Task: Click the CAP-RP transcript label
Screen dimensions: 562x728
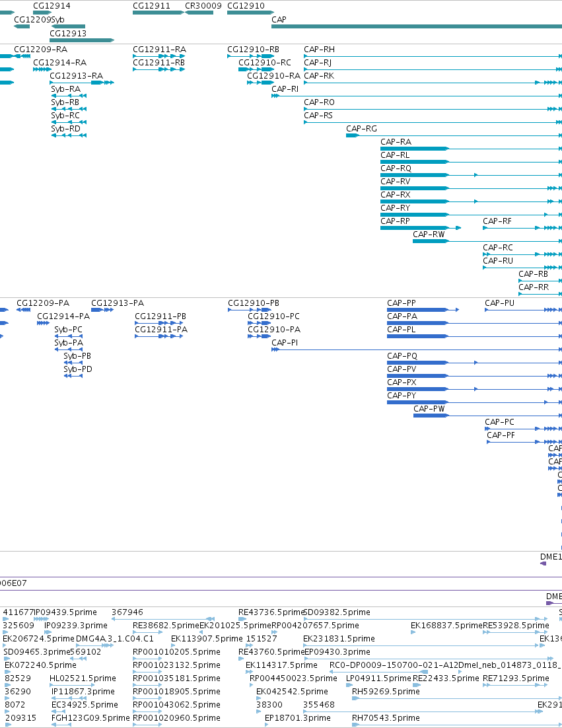Action: pos(395,221)
